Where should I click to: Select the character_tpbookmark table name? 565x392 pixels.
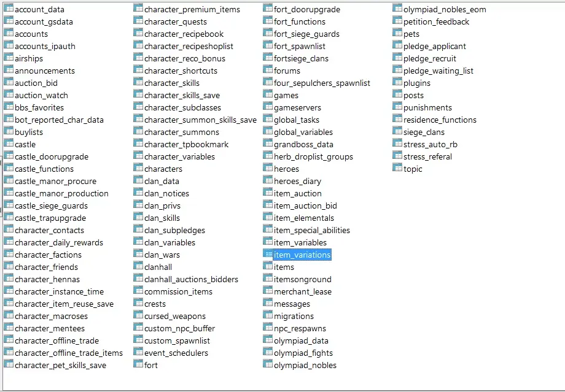[186, 145]
